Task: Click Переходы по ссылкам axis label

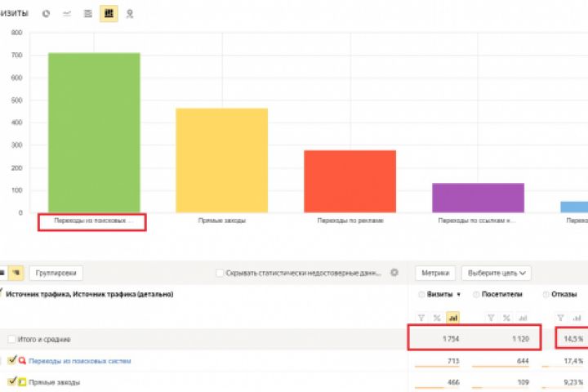Action: (476, 220)
